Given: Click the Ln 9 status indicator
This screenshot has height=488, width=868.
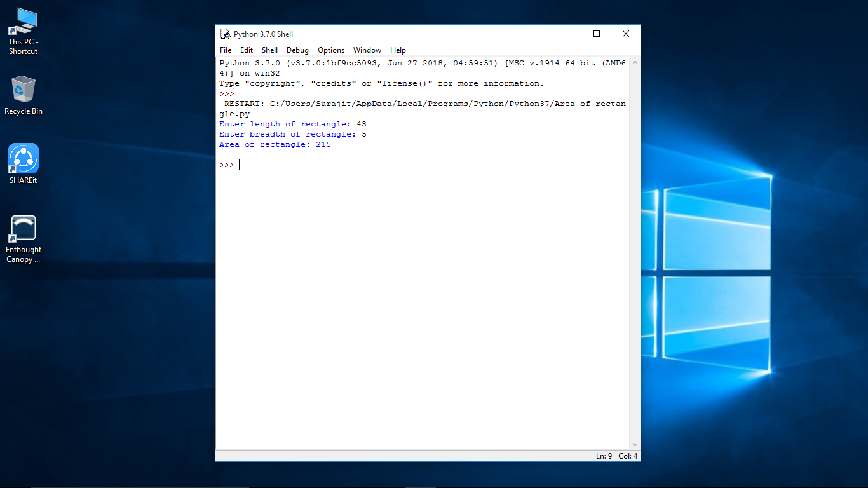Looking at the screenshot, I should 603,456.
